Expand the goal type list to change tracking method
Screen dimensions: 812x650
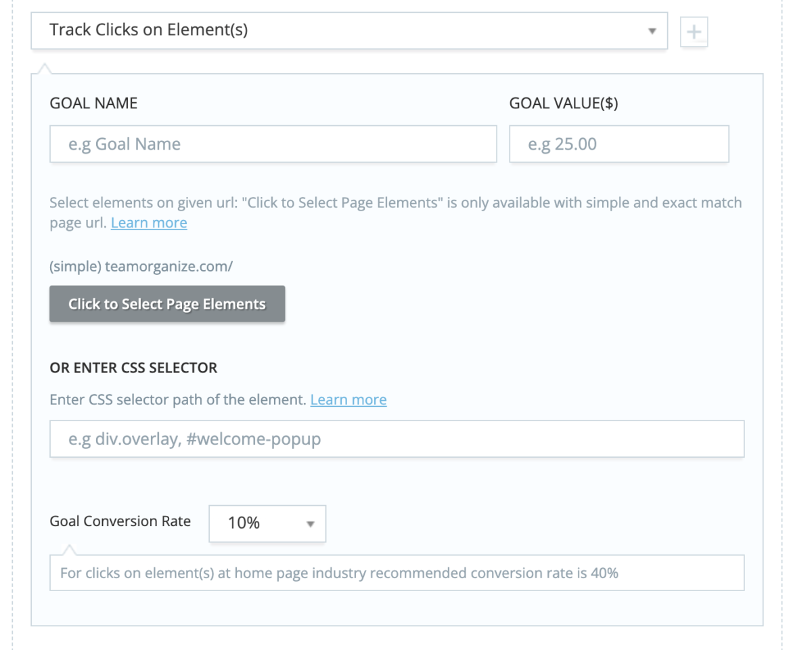[338, 30]
